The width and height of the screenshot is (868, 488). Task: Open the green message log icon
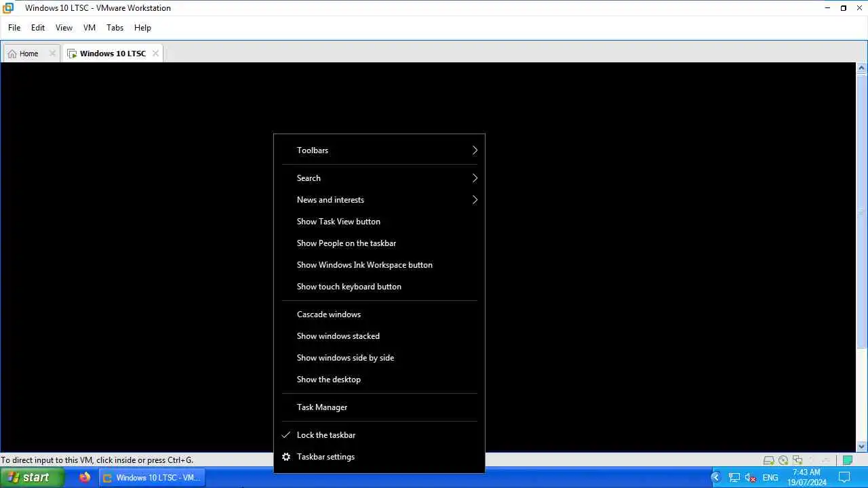coord(847,460)
